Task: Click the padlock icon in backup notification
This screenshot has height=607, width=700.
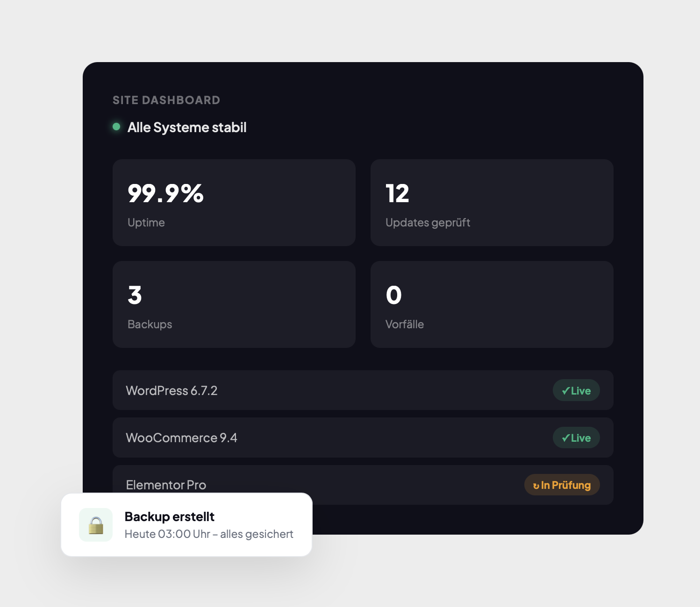Action: point(96,525)
